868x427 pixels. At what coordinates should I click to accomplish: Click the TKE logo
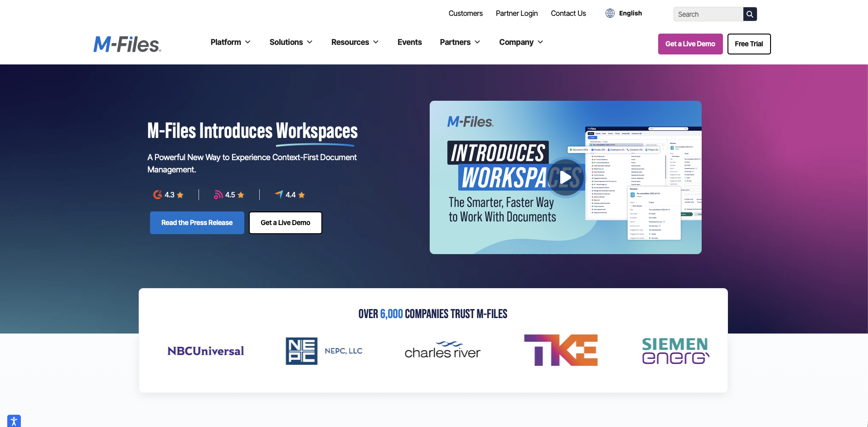click(560, 350)
